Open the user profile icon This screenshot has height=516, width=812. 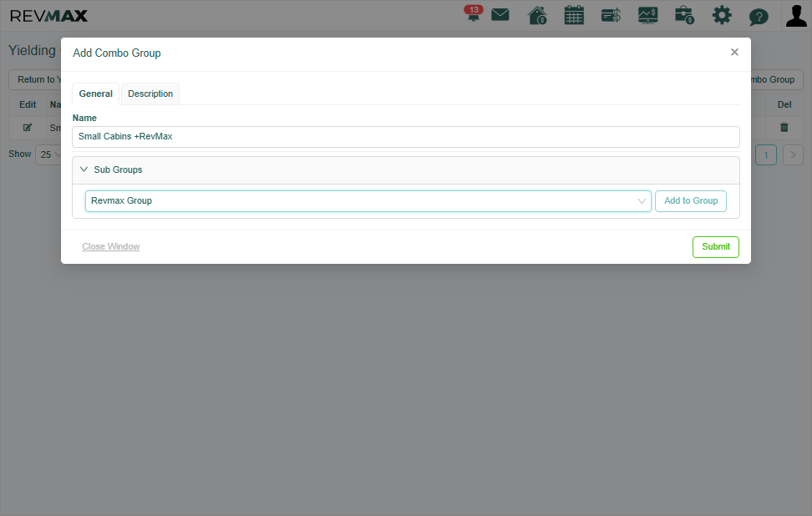(x=796, y=16)
